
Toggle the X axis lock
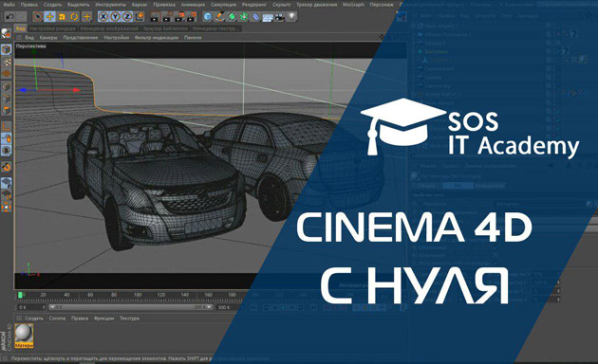point(103,17)
